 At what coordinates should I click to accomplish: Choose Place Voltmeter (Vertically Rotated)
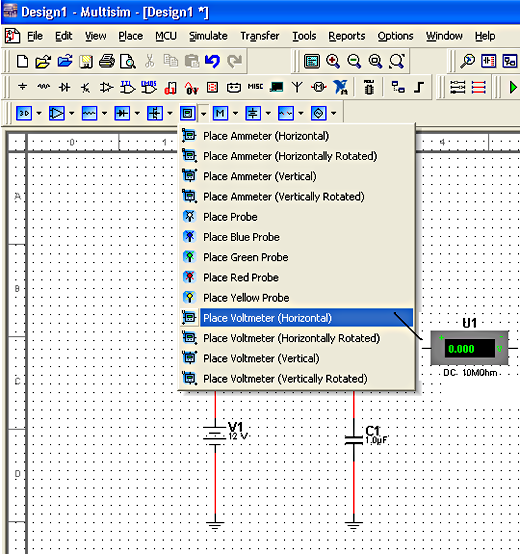coord(297,379)
